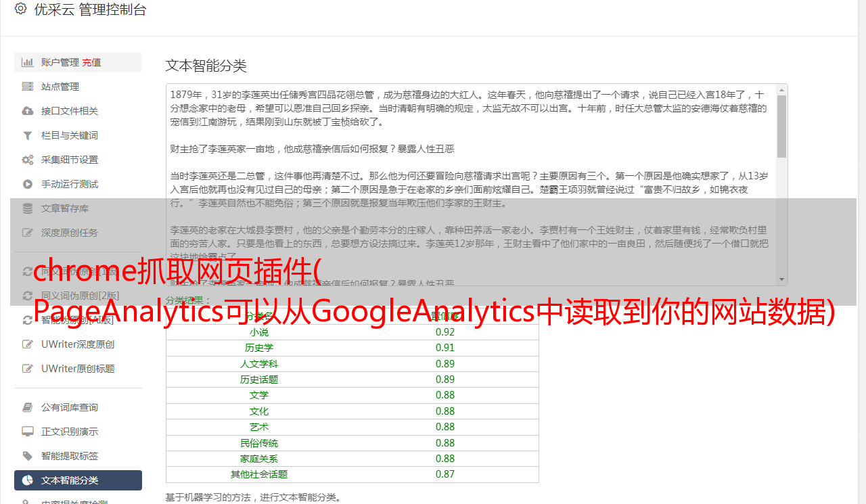Image resolution: width=866 pixels, height=504 pixels.
Task: Select the 人文学科 category cell
Action: [x=259, y=364]
